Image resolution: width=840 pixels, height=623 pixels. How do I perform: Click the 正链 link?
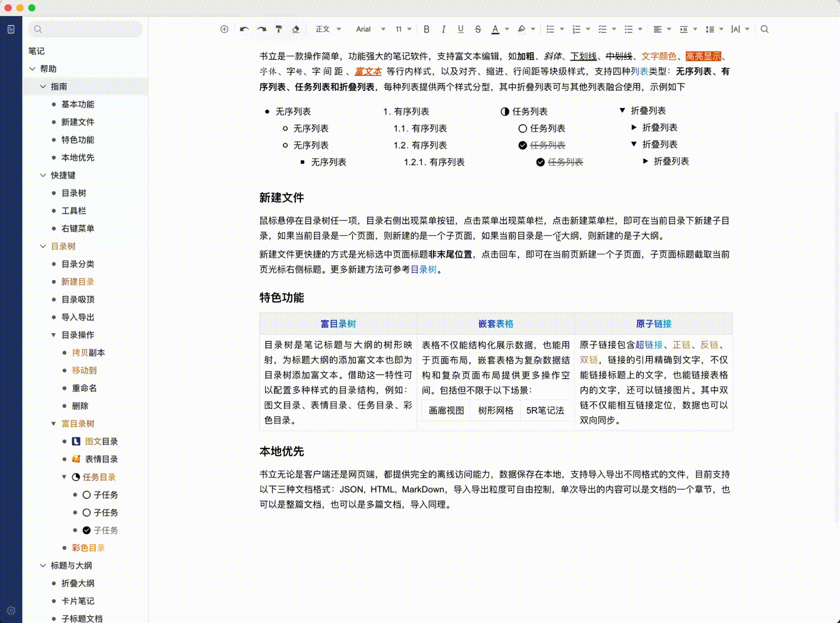[x=681, y=345]
